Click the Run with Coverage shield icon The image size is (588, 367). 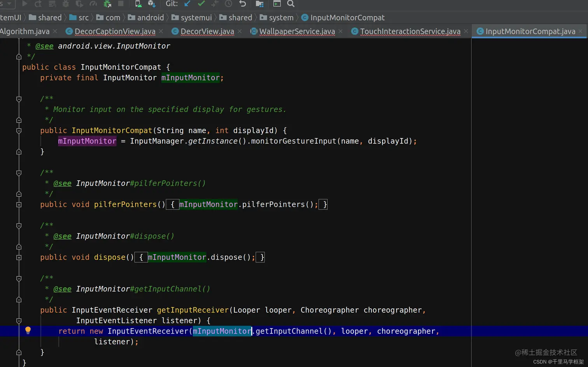tap(79, 4)
